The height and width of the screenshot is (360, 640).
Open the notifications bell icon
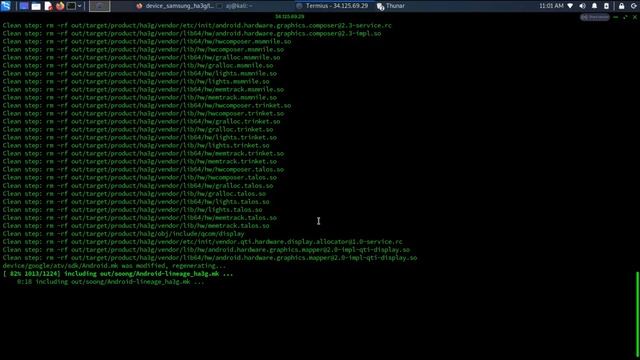[x=594, y=6]
